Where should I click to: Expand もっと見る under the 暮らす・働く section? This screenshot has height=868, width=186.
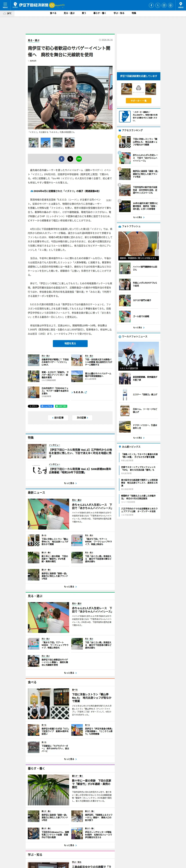pyautogui.click(x=70, y=845)
